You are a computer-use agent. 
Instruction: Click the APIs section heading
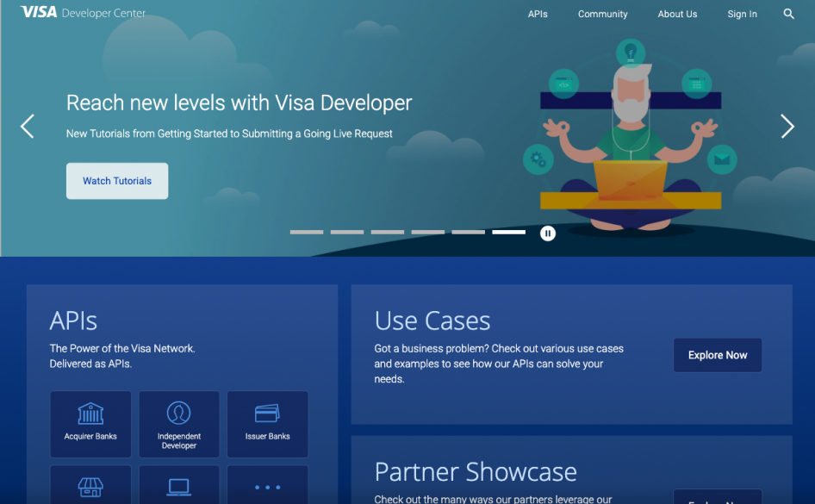click(73, 320)
